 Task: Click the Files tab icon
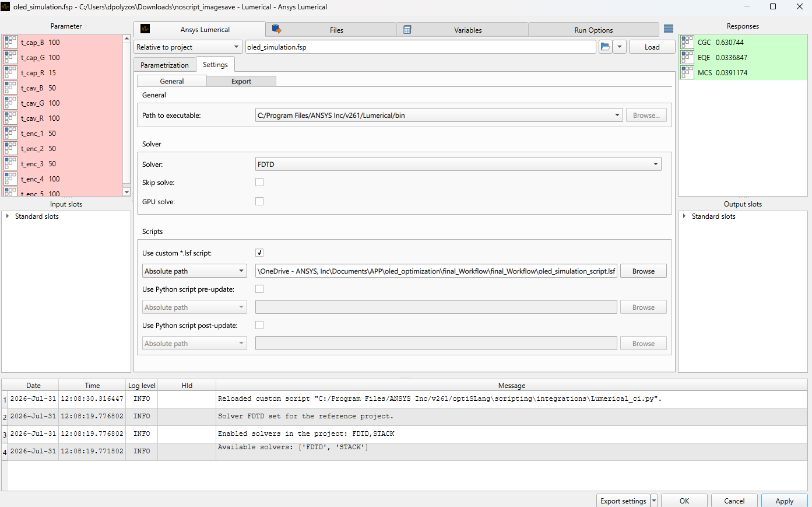(277, 29)
